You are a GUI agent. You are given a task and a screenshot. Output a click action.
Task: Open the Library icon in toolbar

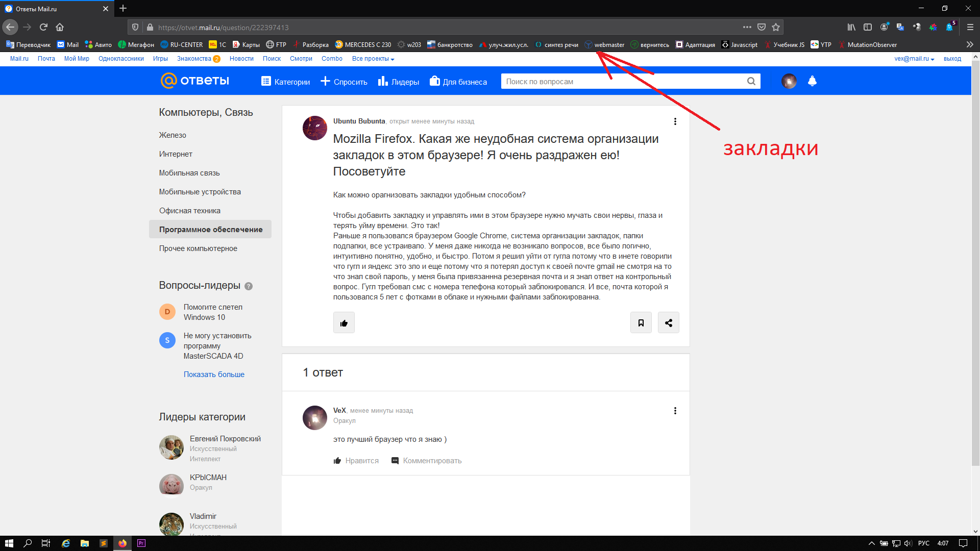point(851,27)
